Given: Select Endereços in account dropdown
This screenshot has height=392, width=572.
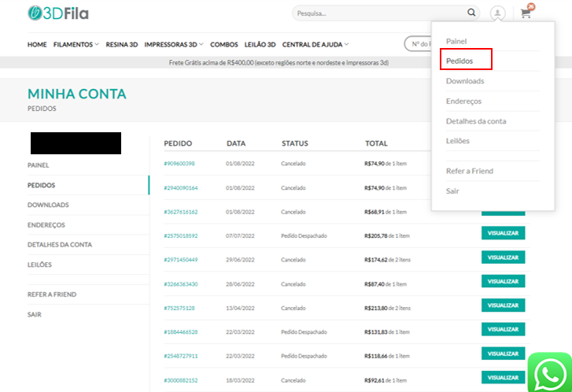Looking at the screenshot, I should pyautogui.click(x=463, y=101).
